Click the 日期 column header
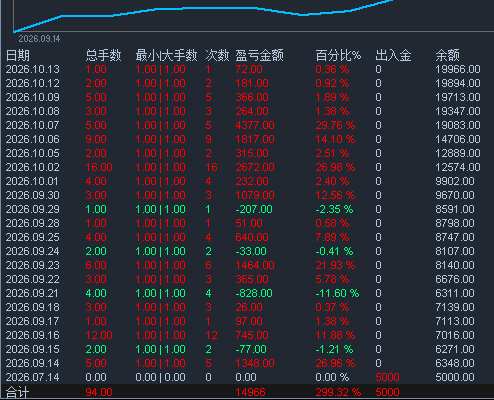 (x=18, y=55)
